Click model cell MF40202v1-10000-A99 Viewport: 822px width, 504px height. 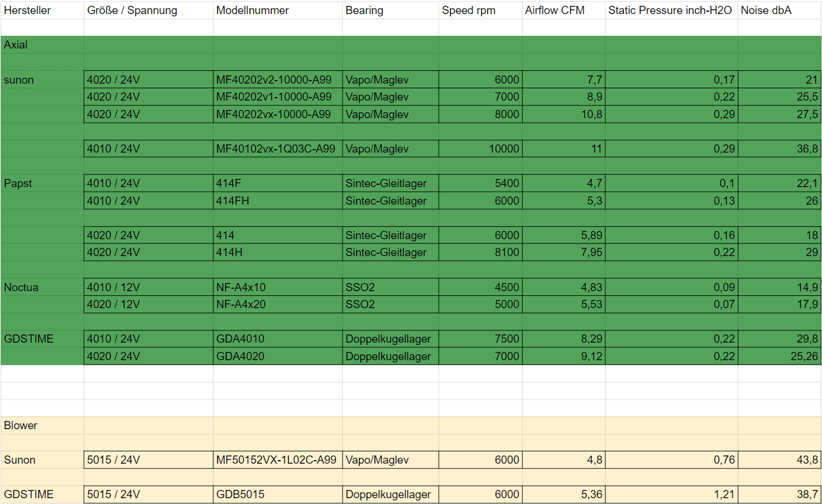click(x=278, y=97)
